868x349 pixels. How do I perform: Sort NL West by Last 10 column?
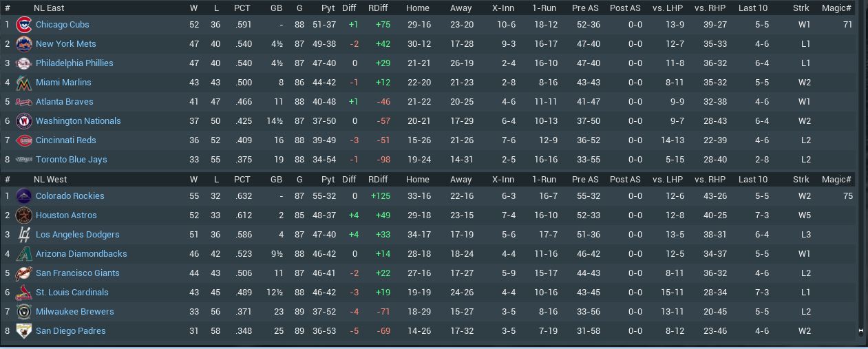point(752,180)
